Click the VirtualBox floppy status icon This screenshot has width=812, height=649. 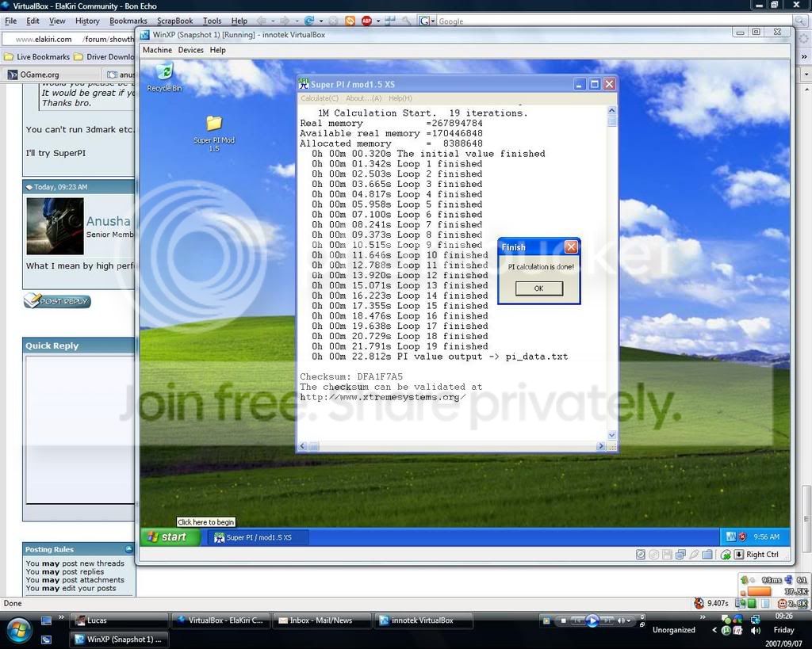(x=667, y=554)
